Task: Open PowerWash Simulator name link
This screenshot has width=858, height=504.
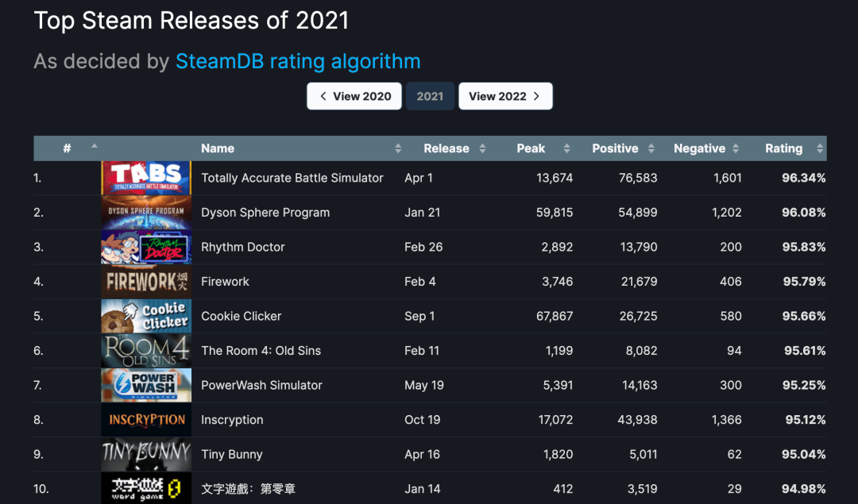Action: [x=261, y=385]
